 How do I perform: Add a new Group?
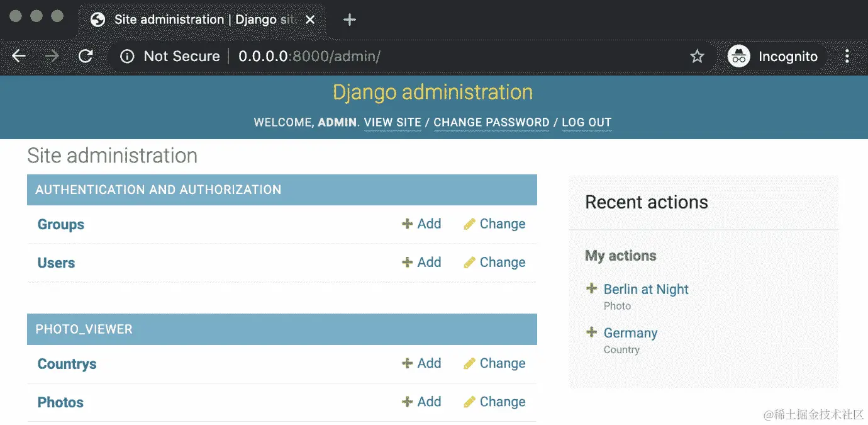click(x=421, y=224)
